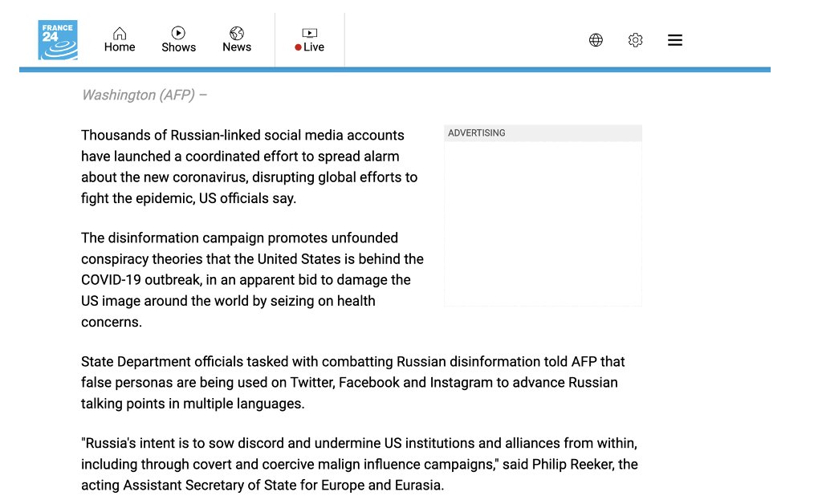Click the ADVERTISING label

click(477, 133)
